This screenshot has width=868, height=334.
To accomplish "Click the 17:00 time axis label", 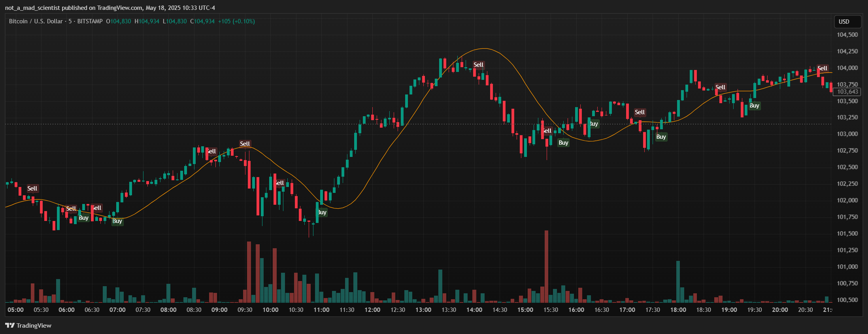I will pyautogui.click(x=627, y=310).
